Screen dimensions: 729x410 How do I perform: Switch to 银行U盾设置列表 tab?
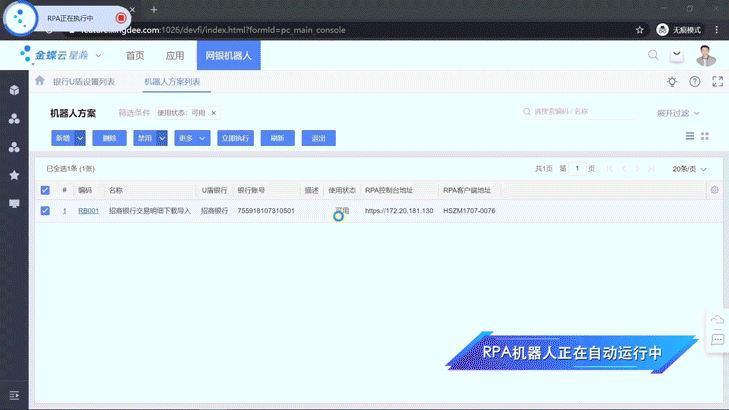point(84,82)
